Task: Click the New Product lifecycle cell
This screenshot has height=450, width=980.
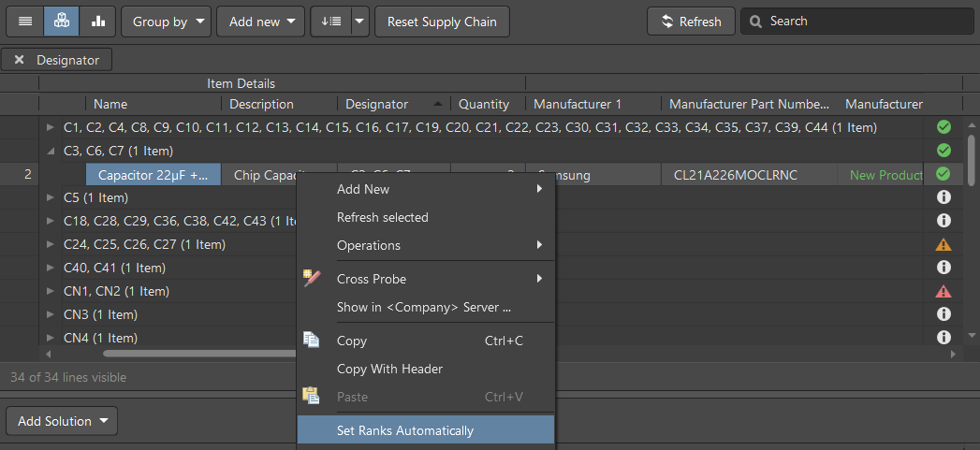Action: pos(881,175)
